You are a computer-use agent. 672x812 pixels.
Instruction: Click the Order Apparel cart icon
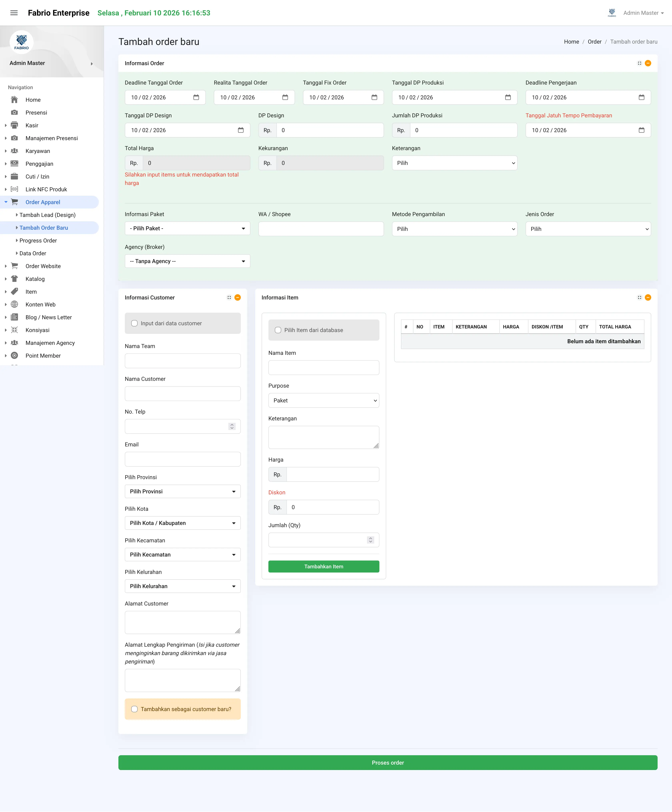14,202
